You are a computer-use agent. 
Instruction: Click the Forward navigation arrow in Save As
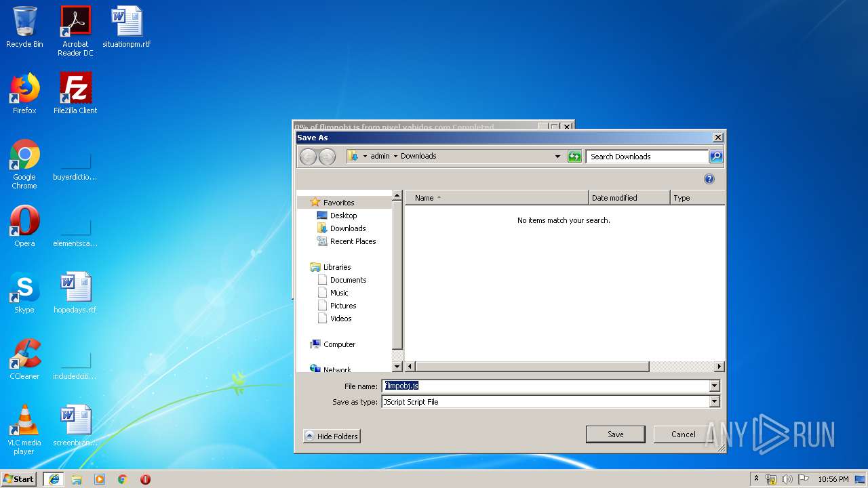click(327, 157)
